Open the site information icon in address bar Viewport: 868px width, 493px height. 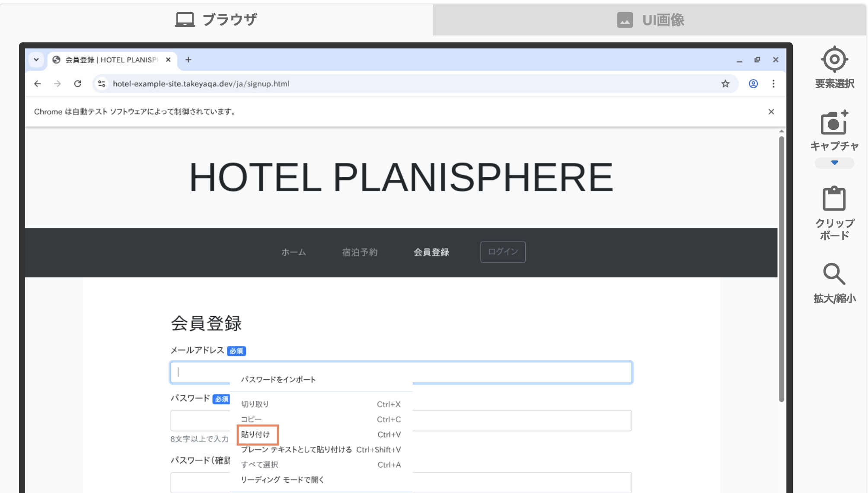(x=102, y=84)
